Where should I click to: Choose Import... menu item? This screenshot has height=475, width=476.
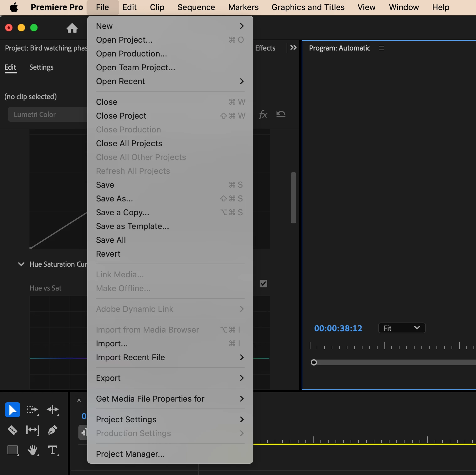pyautogui.click(x=170, y=344)
